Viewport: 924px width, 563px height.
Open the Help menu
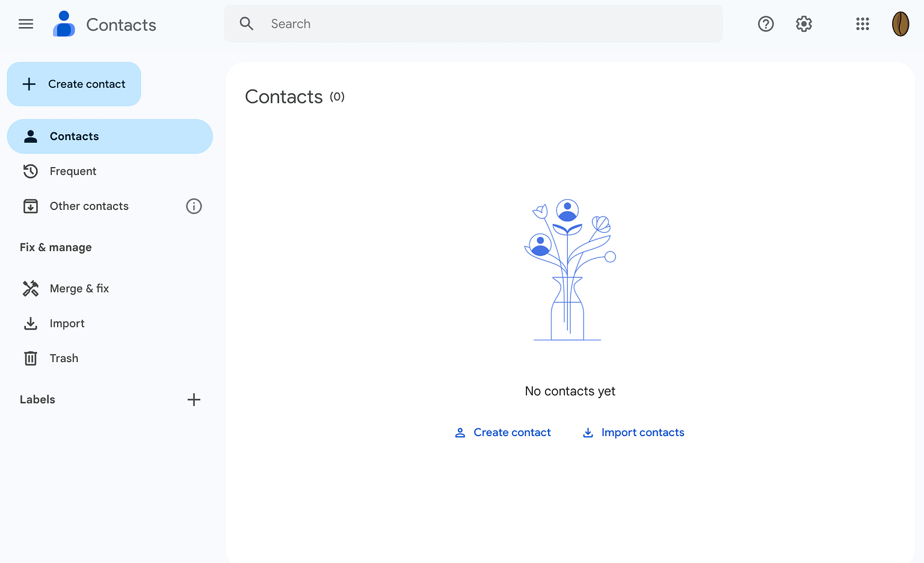(x=765, y=23)
